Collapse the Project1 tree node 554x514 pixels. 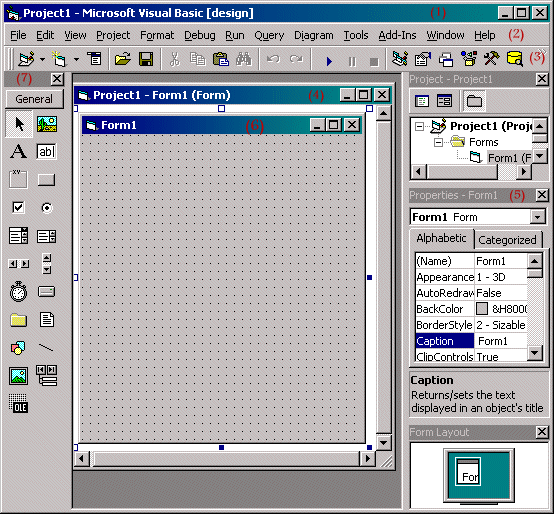419,126
